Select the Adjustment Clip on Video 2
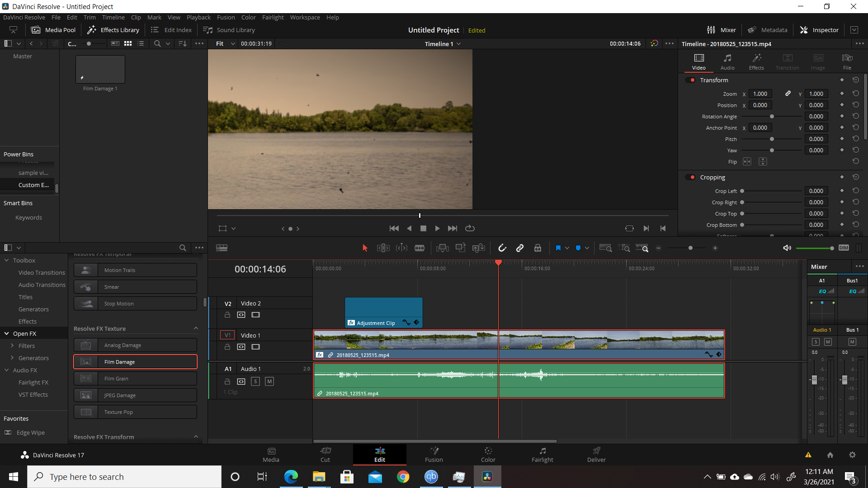This screenshot has height=488, width=868. pyautogui.click(x=383, y=312)
